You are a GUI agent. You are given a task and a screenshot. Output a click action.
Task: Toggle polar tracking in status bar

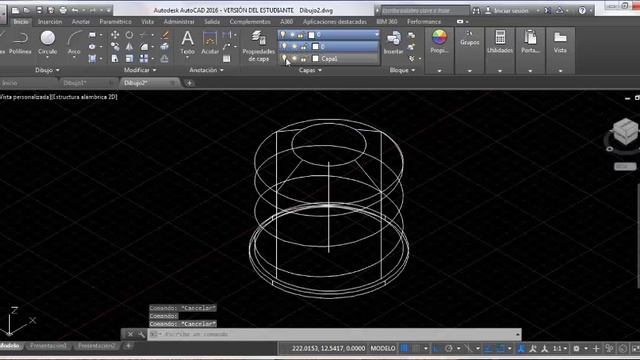coord(449,349)
